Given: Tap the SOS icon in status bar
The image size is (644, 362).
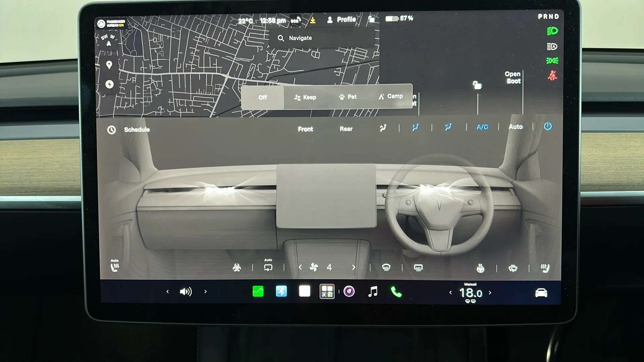Looking at the screenshot, I should (296, 20).
